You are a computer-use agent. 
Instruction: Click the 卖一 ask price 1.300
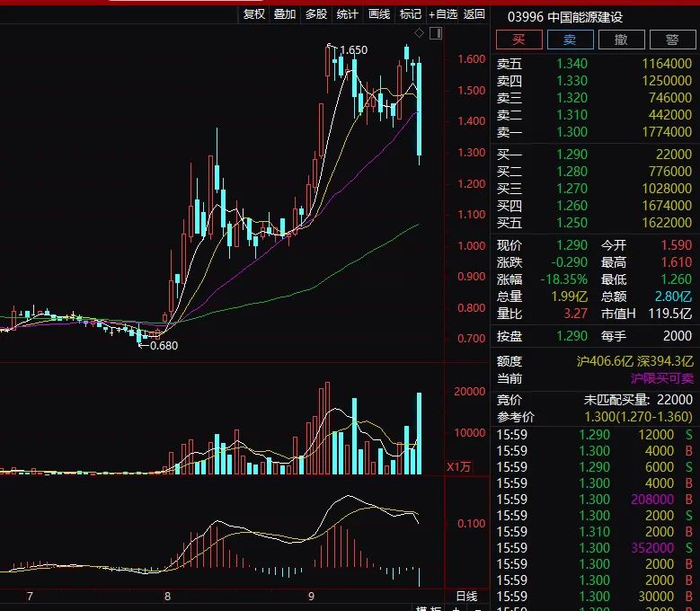[571, 132]
